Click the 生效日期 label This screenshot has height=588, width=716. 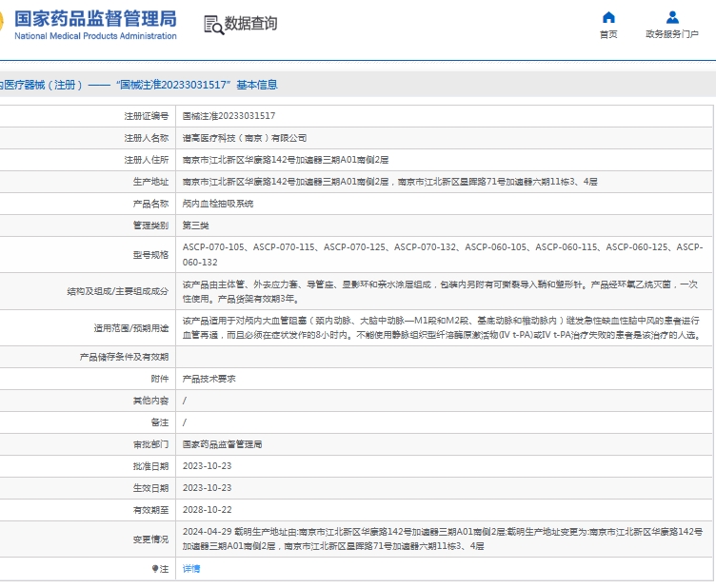[150, 488]
